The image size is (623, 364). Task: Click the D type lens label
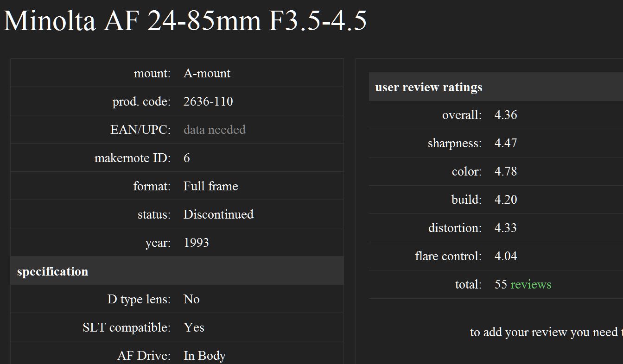click(139, 299)
